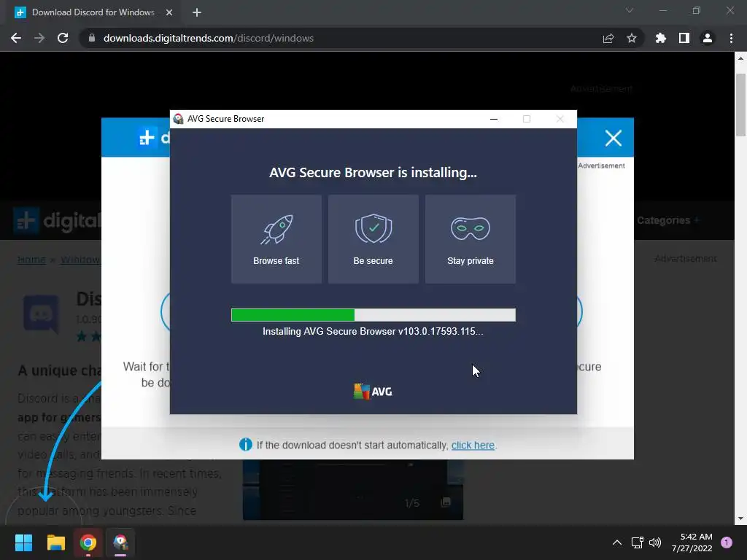Open the Windows Start menu
Screen dimensions: 747x560
click(x=23, y=542)
